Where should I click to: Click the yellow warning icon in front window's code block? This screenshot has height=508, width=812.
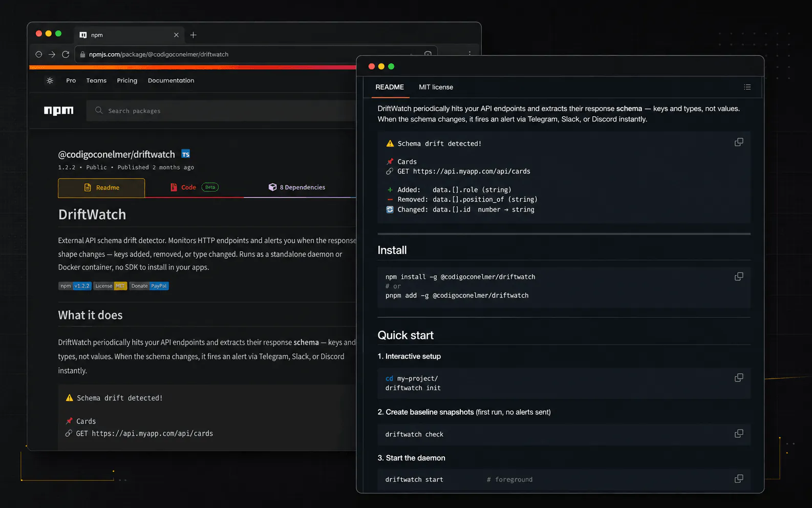(x=390, y=144)
